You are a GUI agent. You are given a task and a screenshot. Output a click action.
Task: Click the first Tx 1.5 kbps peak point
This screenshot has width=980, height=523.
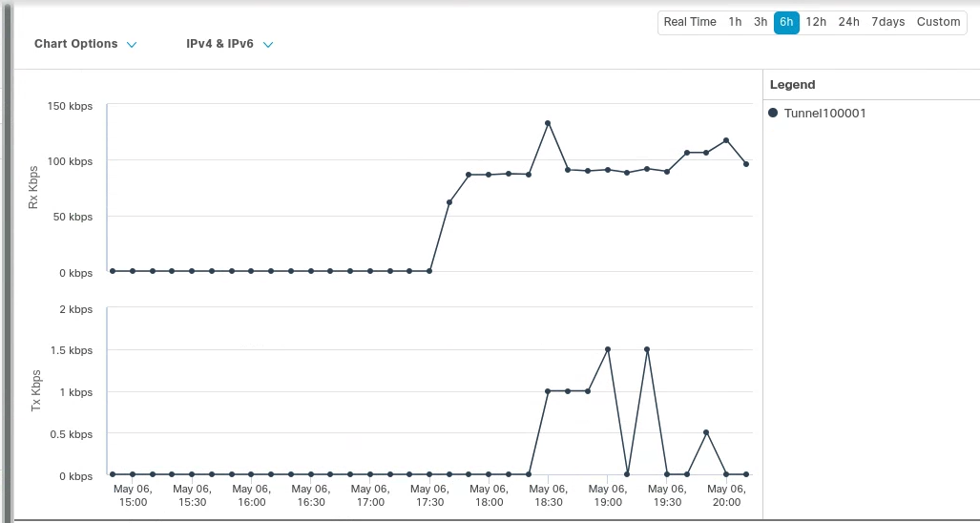608,349
